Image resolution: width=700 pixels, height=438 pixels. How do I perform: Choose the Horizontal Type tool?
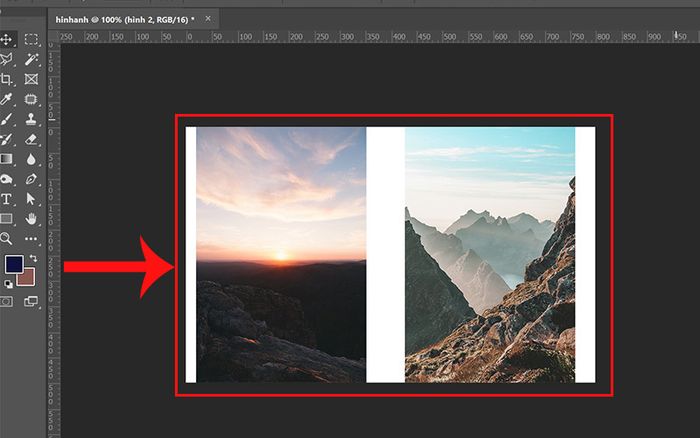pos(8,199)
